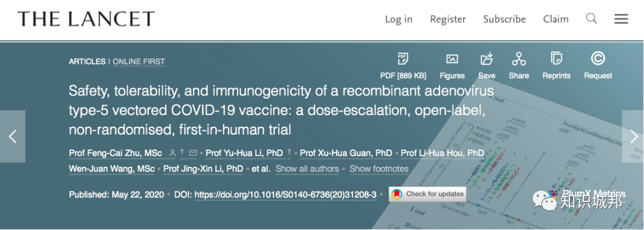Select Subscribe from top navigation

[x=504, y=19]
